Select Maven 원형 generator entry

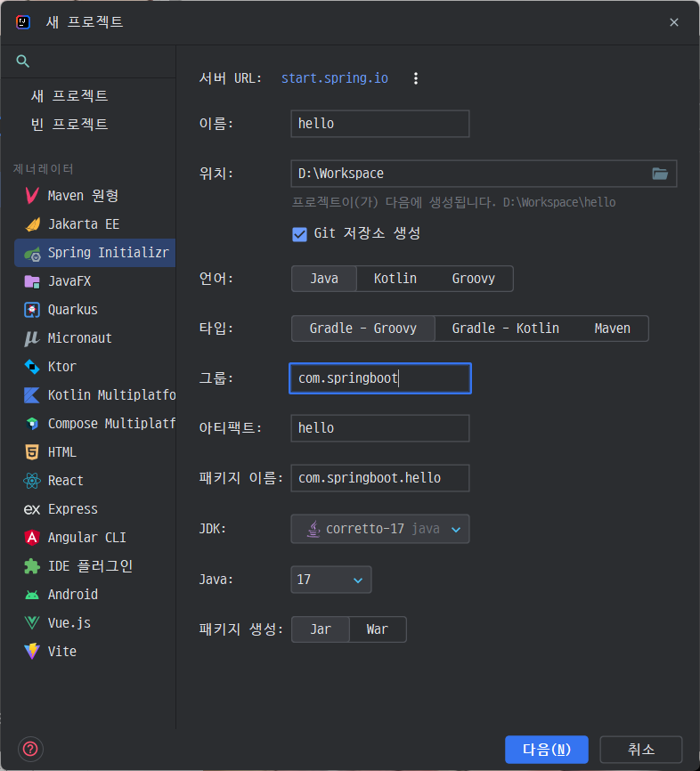coord(95,196)
